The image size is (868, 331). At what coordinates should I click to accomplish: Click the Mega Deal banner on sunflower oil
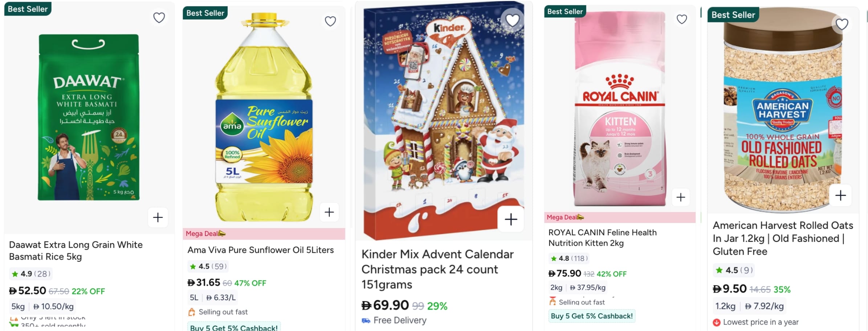[x=205, y=234]
